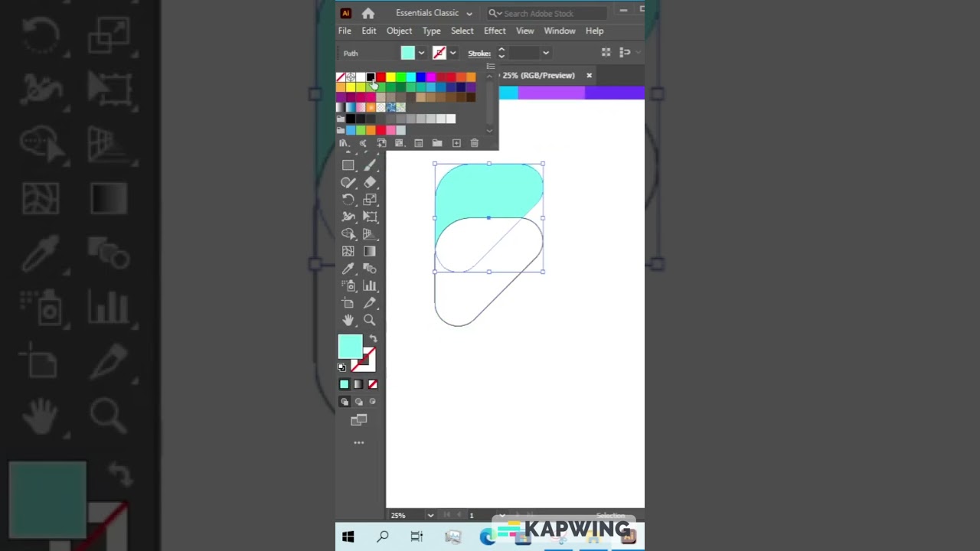Open the Type menu
The width and height of the screenshot is (980, 551).
(432, 31)
